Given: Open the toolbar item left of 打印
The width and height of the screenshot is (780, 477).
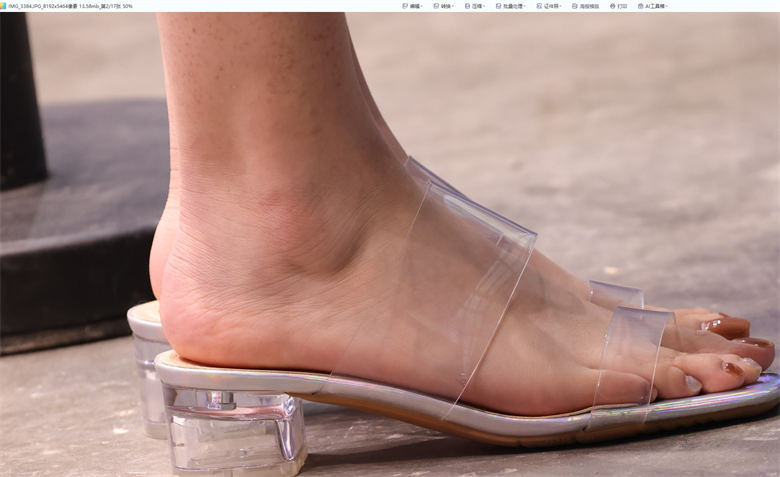Looking at the screenshot, I should pos(585,6).
